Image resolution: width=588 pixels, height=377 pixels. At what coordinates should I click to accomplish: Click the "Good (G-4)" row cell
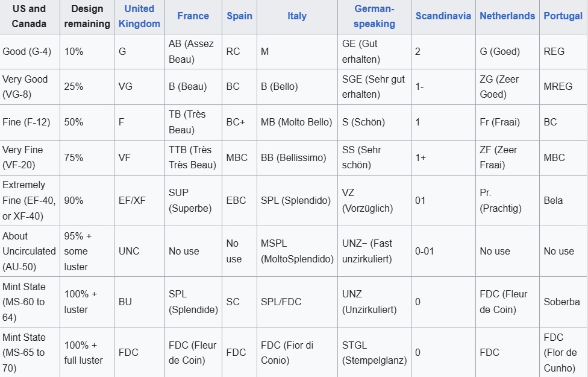27,52
